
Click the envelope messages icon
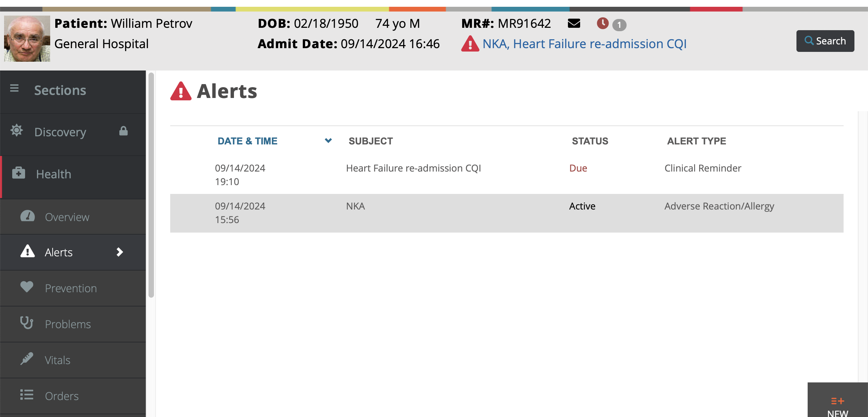click(x=574, y=23)
